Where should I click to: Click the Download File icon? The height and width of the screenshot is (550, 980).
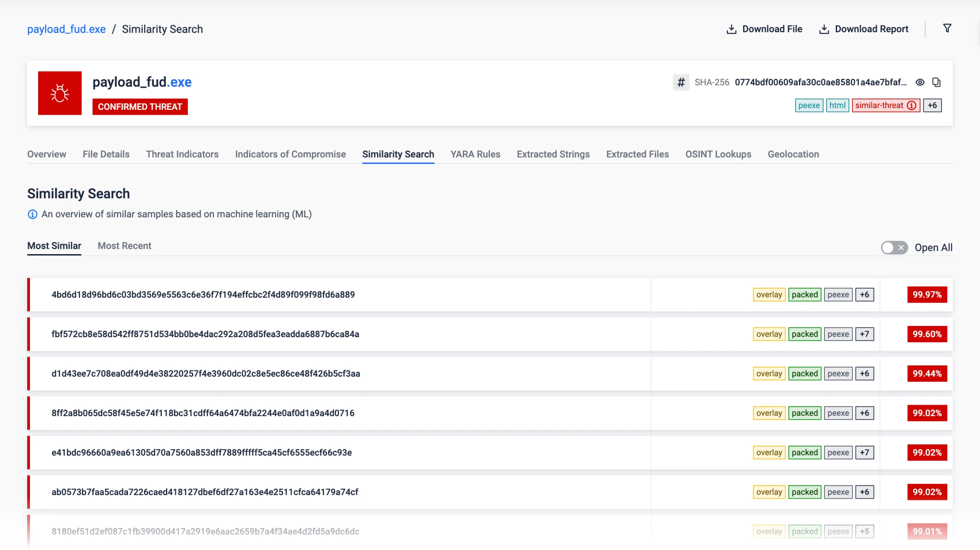[x=731, y=29]
